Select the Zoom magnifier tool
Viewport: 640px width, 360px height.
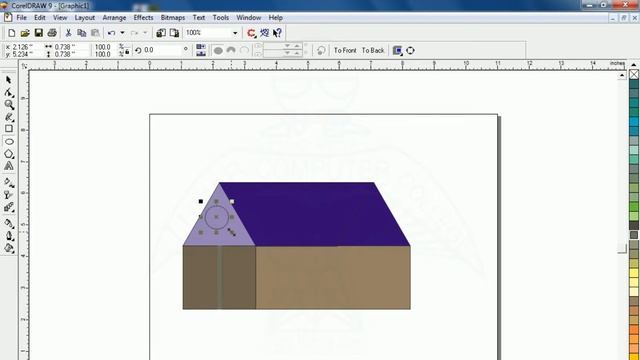tap(9, 105)
